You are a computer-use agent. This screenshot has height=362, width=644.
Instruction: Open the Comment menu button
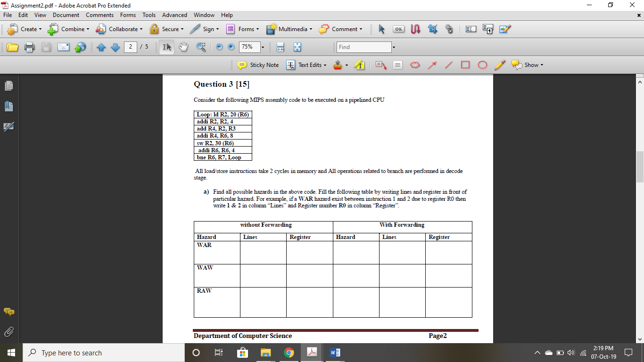pyautogui.click(x=341, y=29)
